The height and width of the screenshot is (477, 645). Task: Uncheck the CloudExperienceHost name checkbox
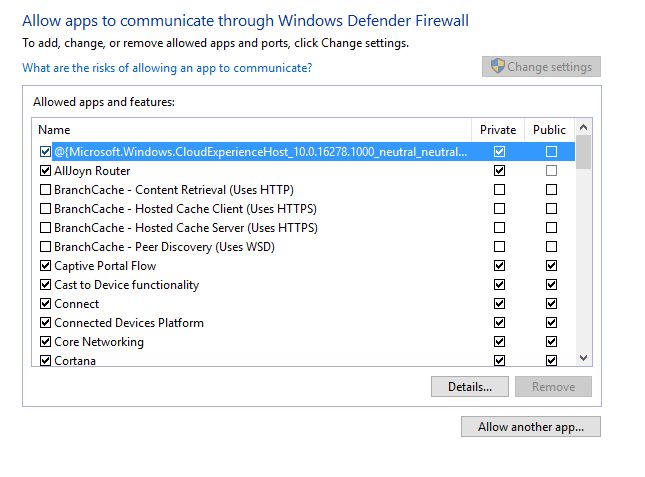click(x=45, y=152)
